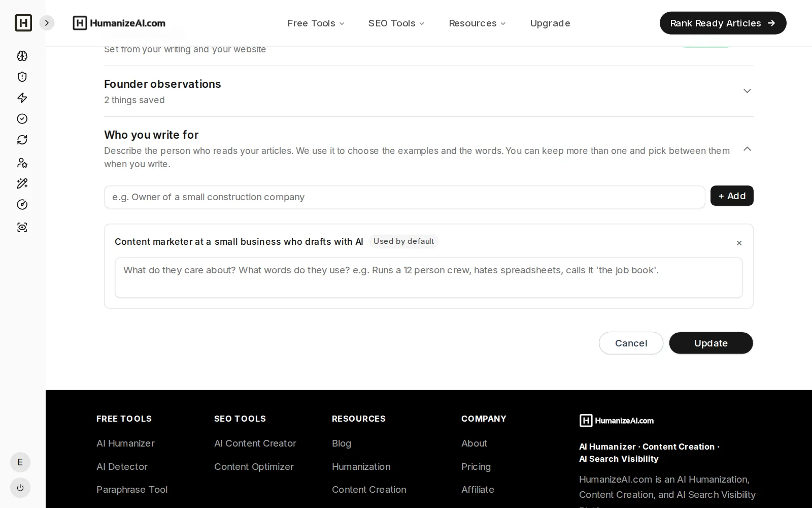The width and height of the screenshot is (812, 508).
Task: Go to the Upgrade page
Action: coord(550,23)
